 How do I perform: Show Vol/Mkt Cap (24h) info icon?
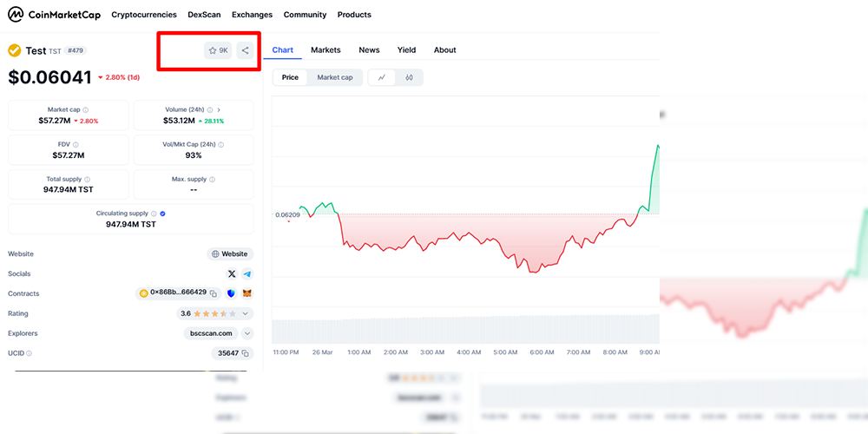click(x=220, y=144)
